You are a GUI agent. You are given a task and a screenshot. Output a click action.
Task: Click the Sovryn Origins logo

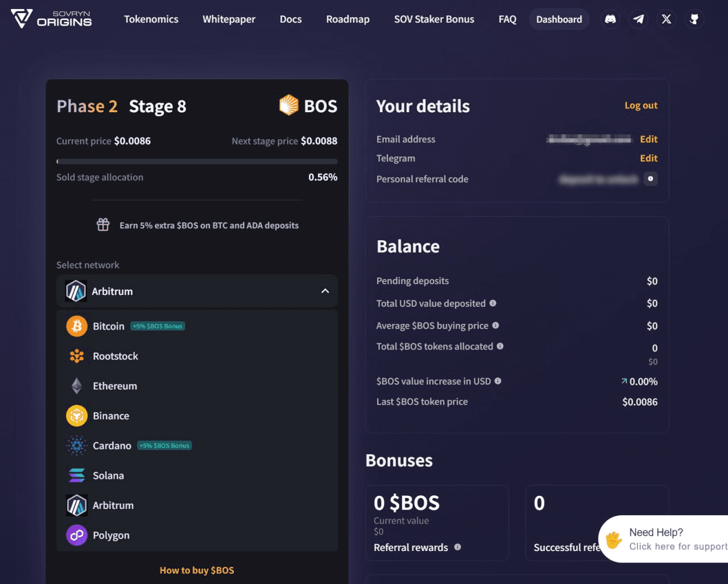[x=51, y=19]
